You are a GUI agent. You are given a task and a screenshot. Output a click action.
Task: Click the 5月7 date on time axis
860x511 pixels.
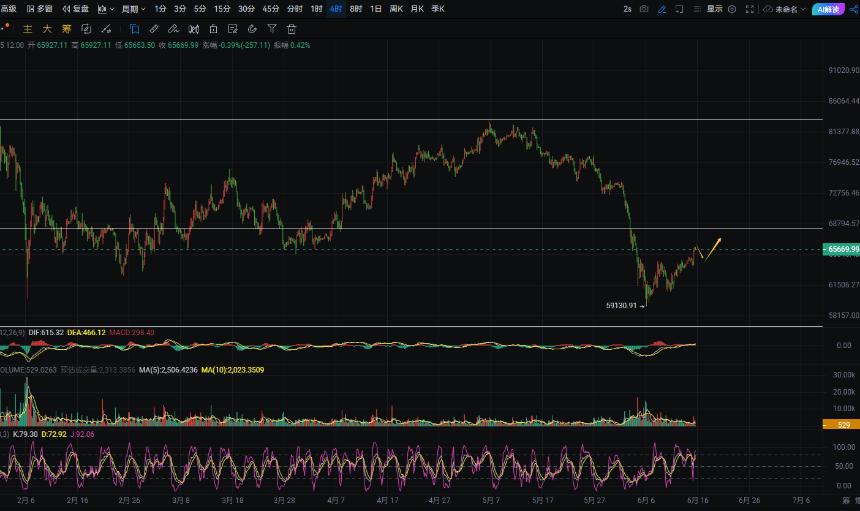[x=491, y=500]
